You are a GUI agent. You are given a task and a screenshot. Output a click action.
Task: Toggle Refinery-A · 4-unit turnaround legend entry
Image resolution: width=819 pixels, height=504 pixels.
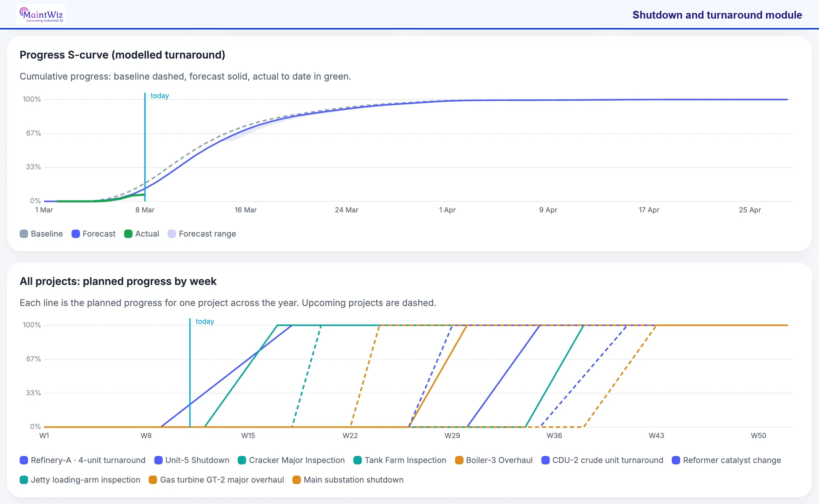pyautogui.click(x=83, y=460)
